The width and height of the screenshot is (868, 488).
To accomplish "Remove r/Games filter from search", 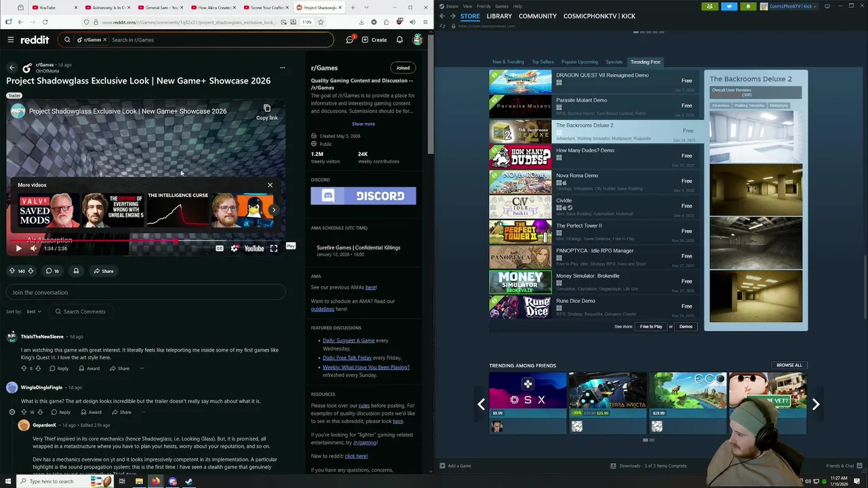I will [x=104, y=40].
